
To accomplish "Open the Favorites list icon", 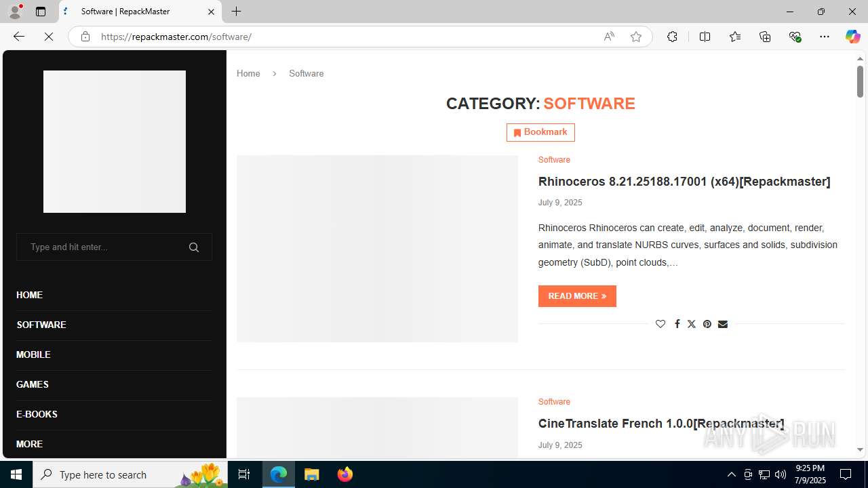I will 735,37.
